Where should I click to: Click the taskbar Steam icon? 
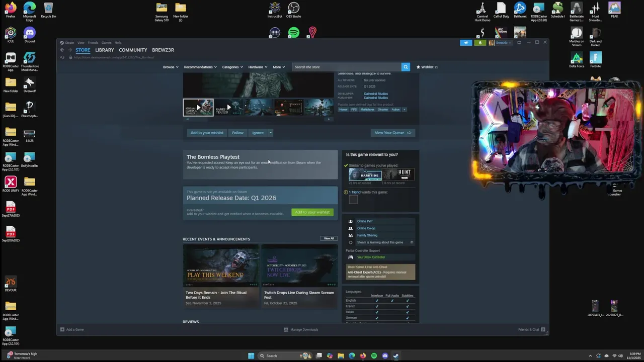click(396, 356)
